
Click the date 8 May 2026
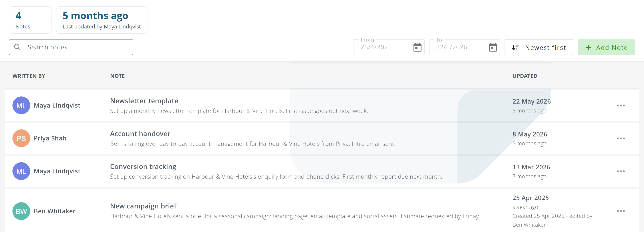point(530,134)
